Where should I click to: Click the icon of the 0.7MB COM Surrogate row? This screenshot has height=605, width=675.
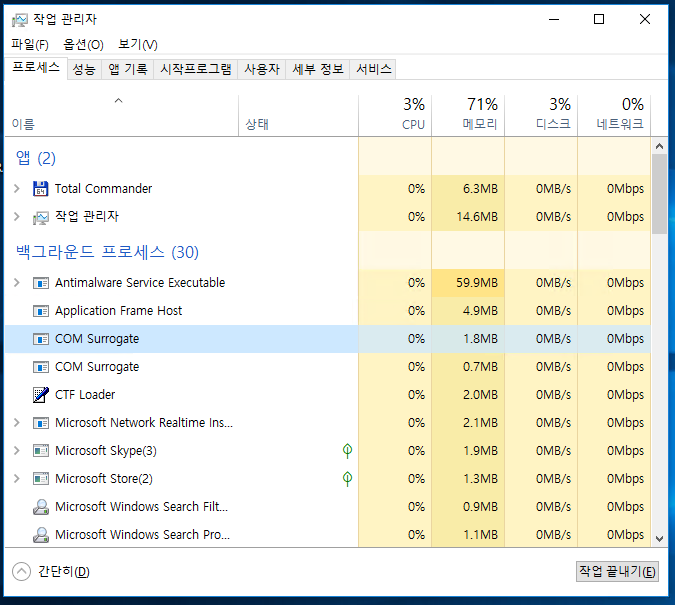41,367
